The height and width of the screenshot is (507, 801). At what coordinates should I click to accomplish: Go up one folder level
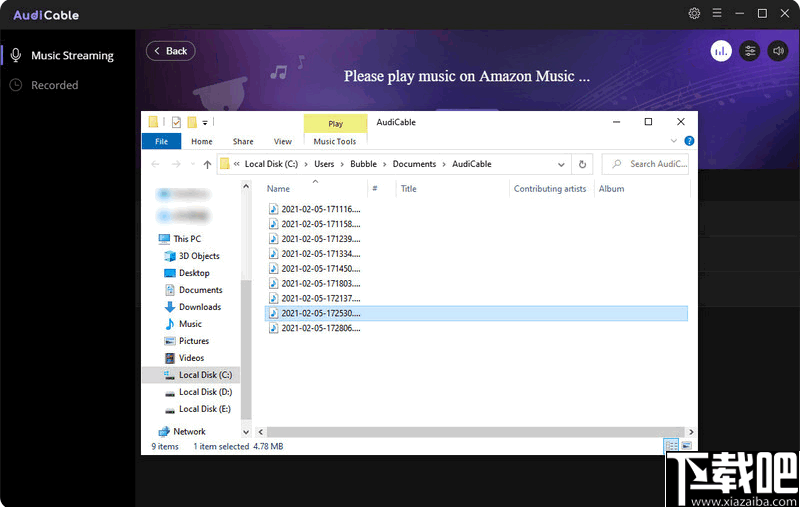coord(207,164)
